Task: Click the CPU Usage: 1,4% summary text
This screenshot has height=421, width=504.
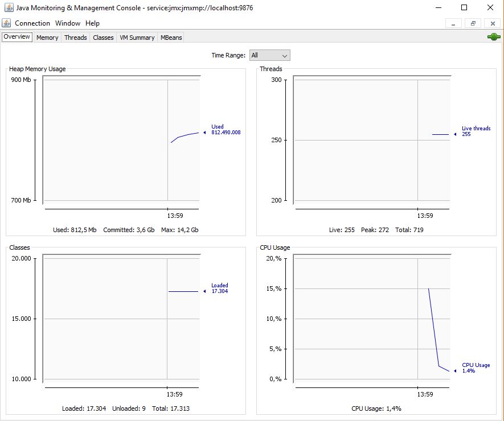Action: click(x=376, y=408)
